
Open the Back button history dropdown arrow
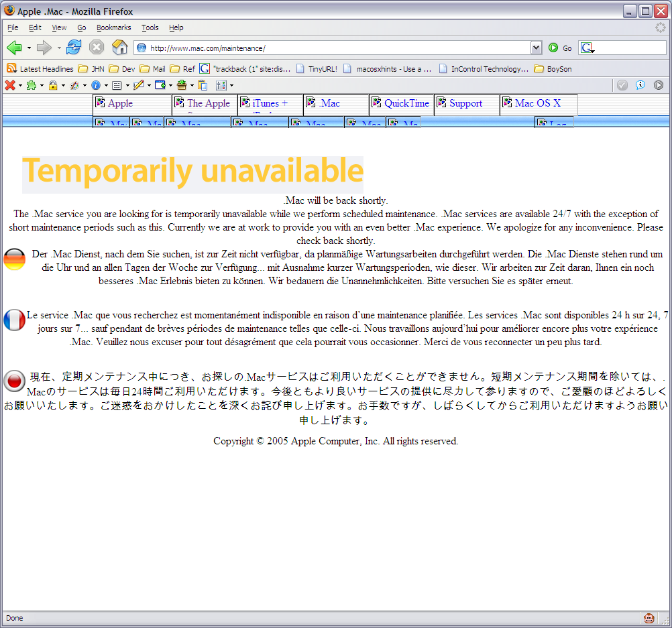click(x=29, y=48)
